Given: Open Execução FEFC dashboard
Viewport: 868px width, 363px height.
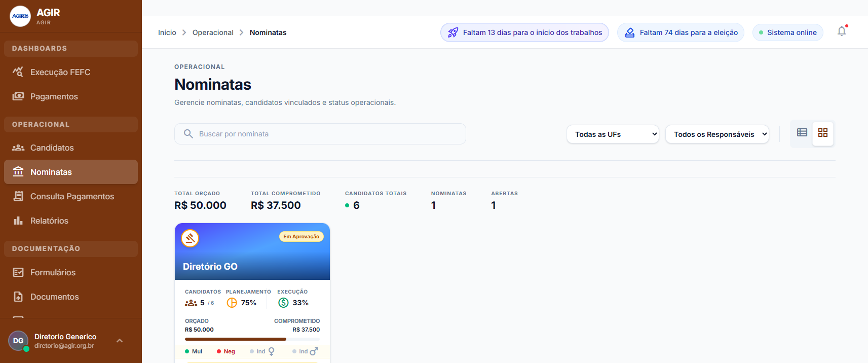Looking at the screenshot, I should (x=71, y=72).
